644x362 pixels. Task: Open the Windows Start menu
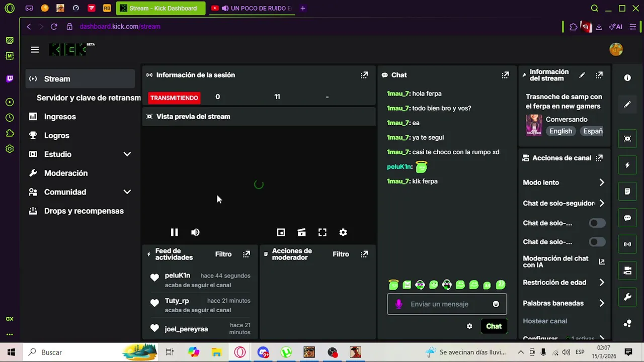click(11, 352)
